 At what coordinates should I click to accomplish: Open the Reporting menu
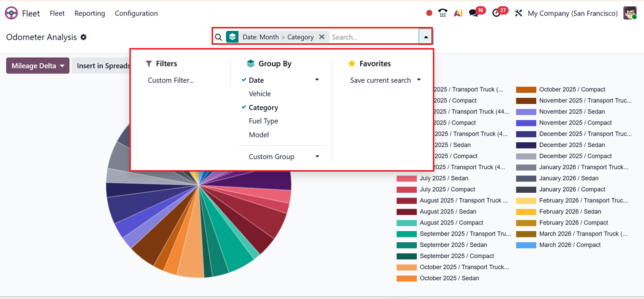pos(89,13)
